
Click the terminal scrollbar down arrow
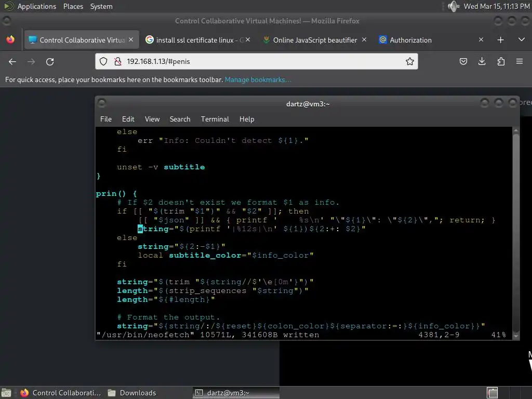[x=516, y=336]
